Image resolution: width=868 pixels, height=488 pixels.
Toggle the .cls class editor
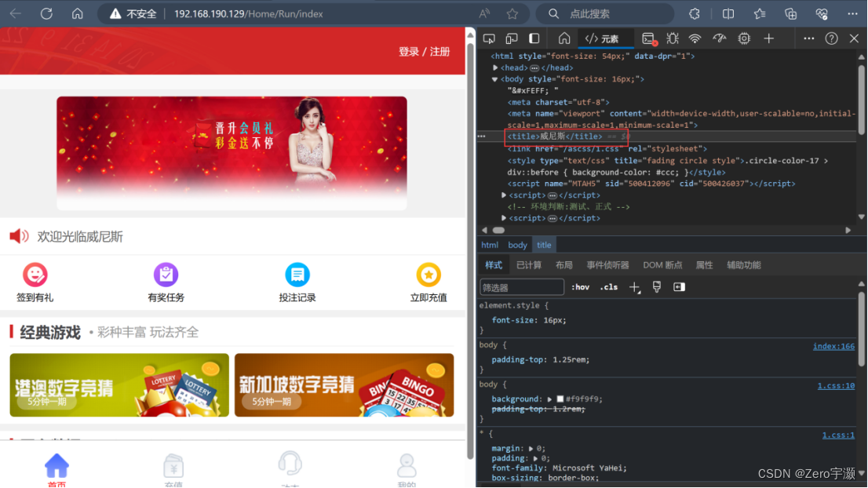(609, 287)
